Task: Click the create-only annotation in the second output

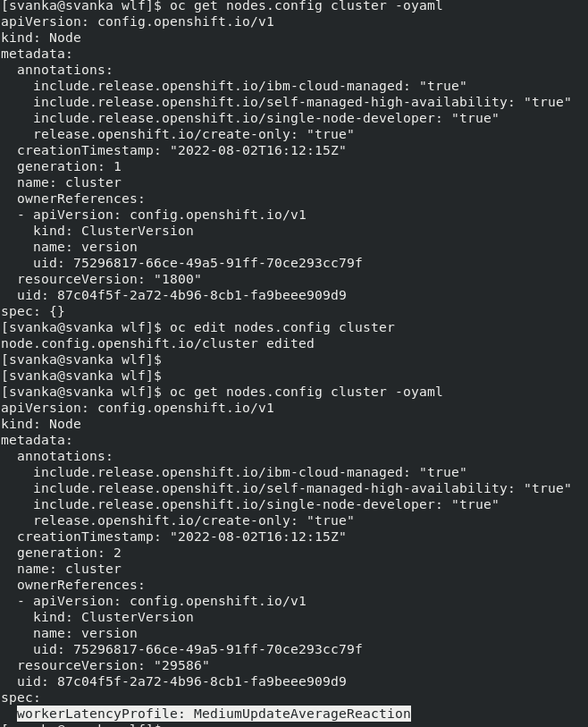Action: coord(194,520)
